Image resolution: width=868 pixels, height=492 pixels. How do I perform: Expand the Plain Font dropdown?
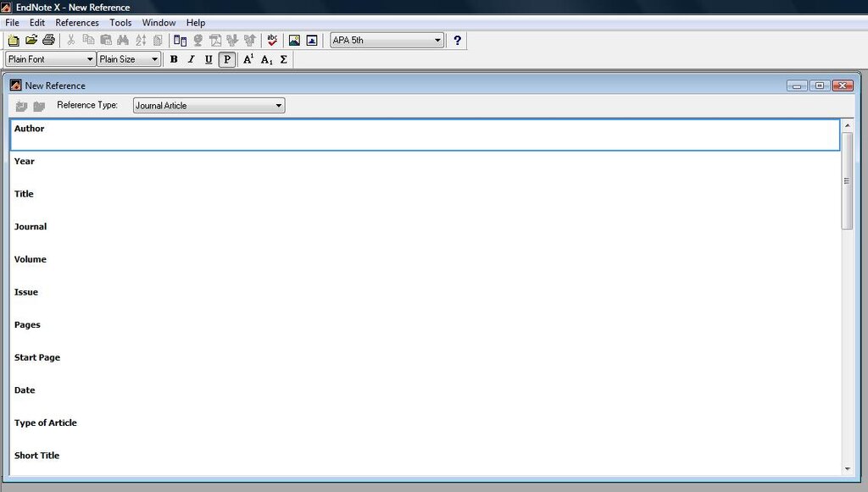pyautogui.click(x=50, y=59)
